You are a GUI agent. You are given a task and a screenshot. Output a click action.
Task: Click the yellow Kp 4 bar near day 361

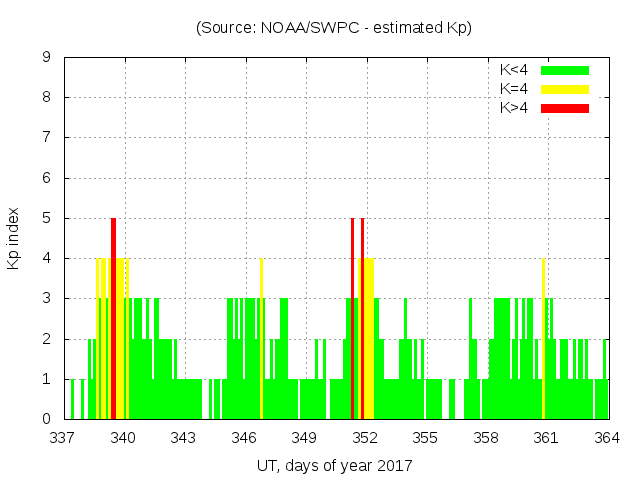[x=543, y=338]
